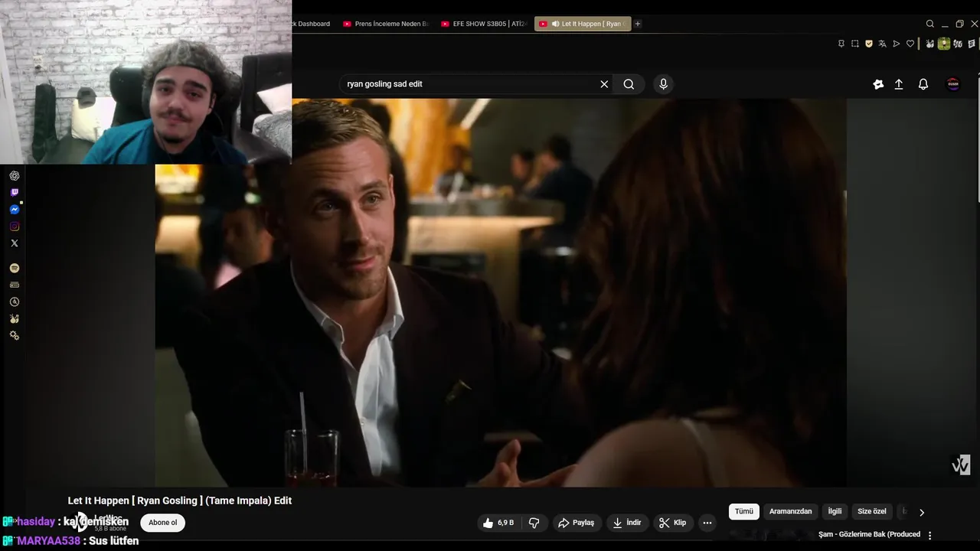Switch to Prens İnceleme Neden tab
This screenshot has width=980, height=551.
click(386, 24)
